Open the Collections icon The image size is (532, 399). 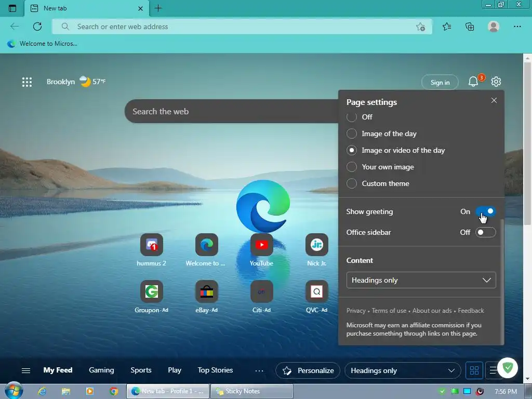point(470,26)
